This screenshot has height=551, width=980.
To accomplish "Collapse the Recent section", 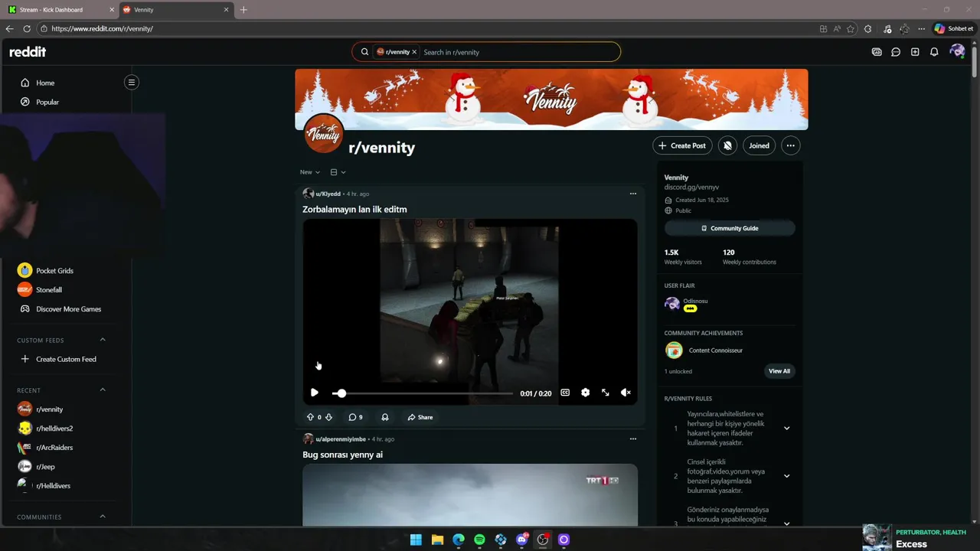I will [x=103, y=390].
